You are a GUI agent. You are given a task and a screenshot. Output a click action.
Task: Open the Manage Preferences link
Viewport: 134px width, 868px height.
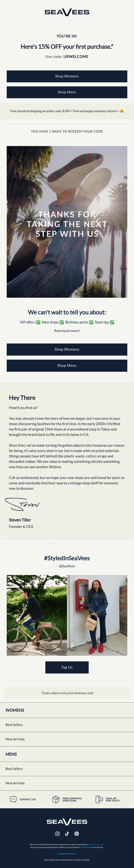click(x=67, y=854)
